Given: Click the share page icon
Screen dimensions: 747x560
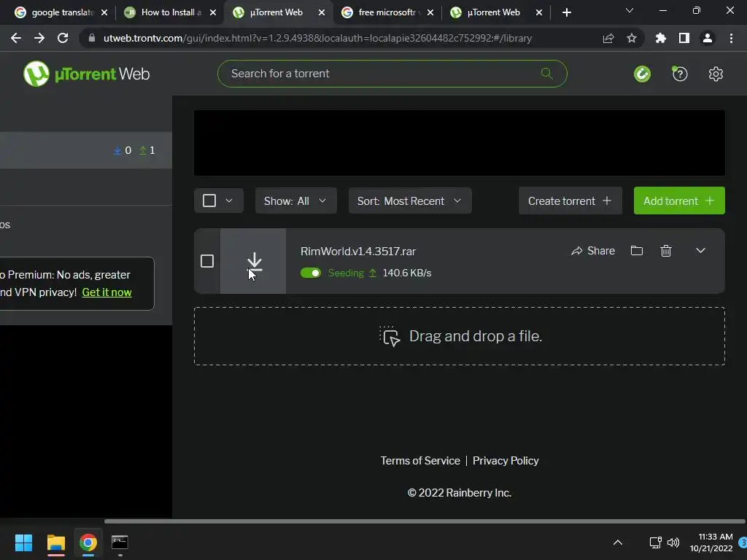Looking at the screenshot, I should tap(608, 38).
